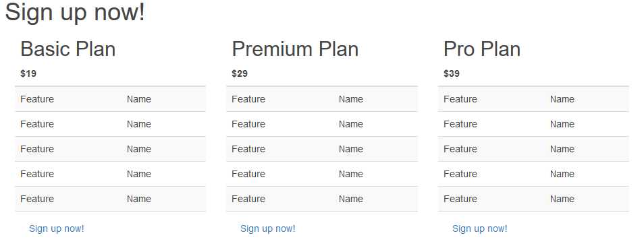Click the first Name cell in Pro Plan table
The image size is (644, 252).
tap(562, 99)
